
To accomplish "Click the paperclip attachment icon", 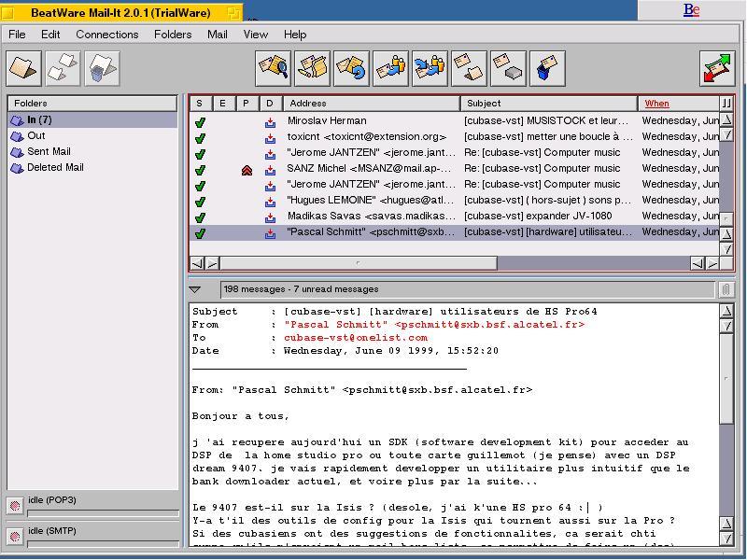I will click(726, 289).
